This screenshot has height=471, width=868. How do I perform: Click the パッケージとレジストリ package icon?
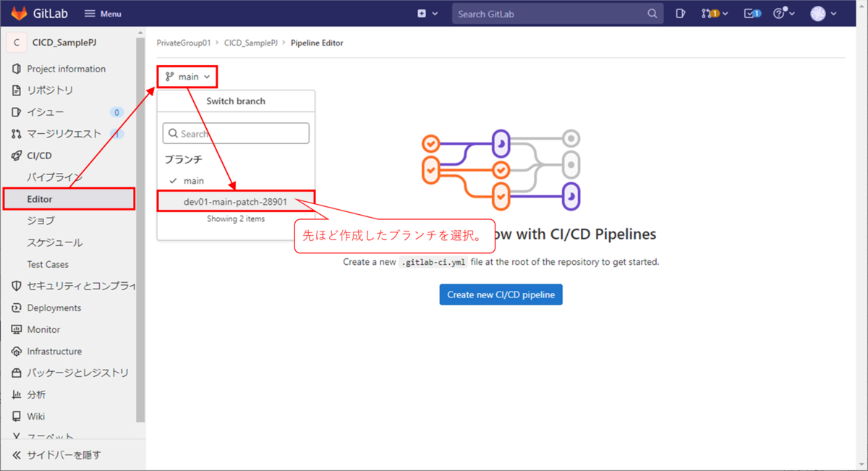17,373
